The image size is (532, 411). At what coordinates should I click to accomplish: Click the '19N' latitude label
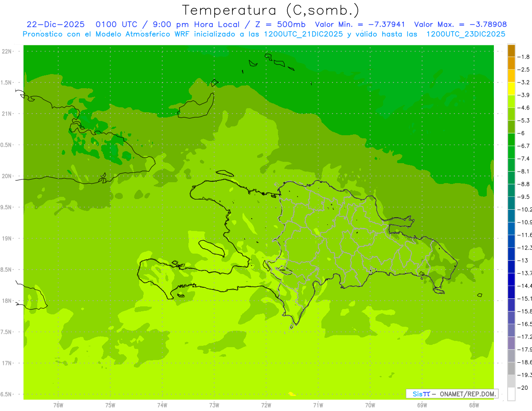point(7,239)
